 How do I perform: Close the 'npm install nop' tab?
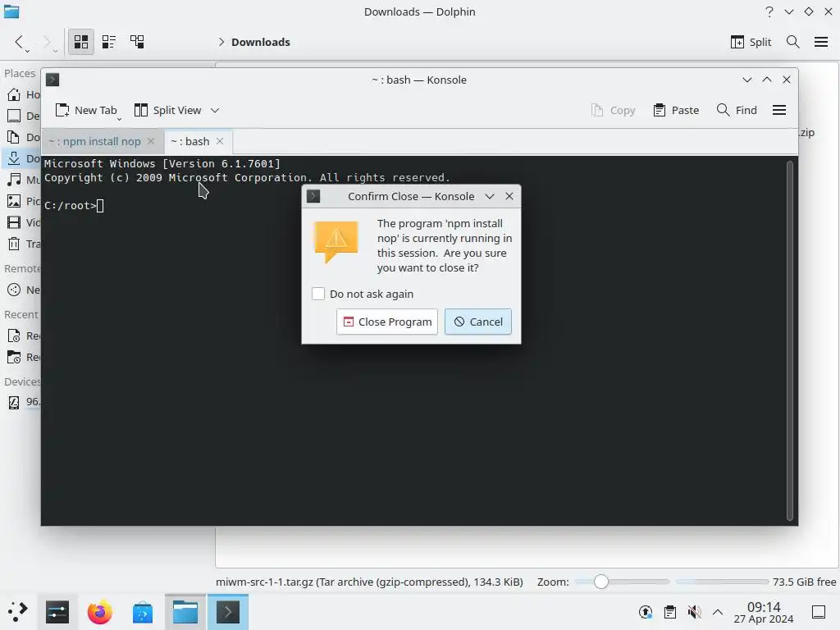[151, 141]
